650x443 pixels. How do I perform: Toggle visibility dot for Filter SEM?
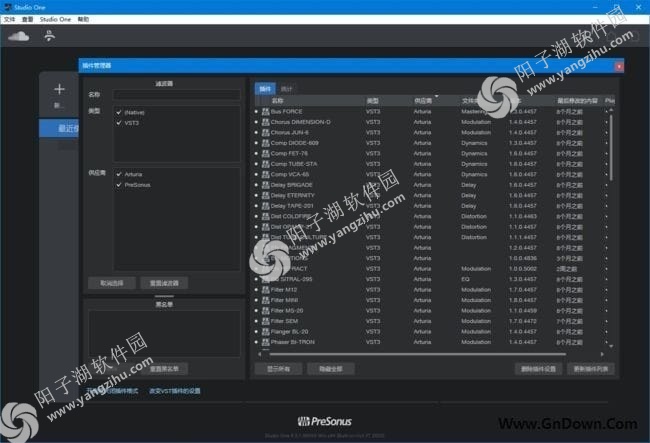click(x=256, y=321)
